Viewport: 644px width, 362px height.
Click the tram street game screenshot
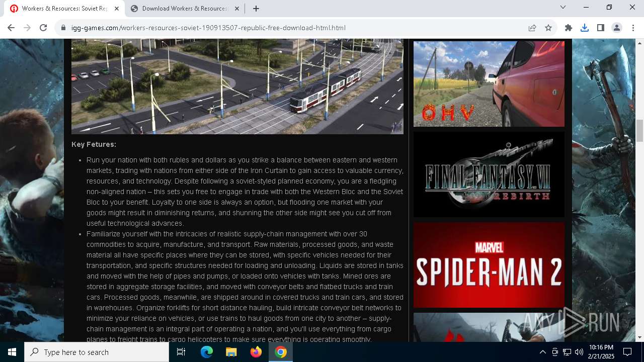click(237, 86)
